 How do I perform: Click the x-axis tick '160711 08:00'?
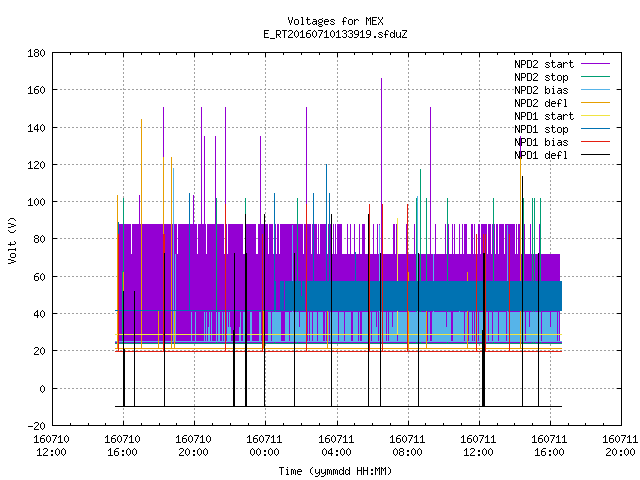(407, 446)
